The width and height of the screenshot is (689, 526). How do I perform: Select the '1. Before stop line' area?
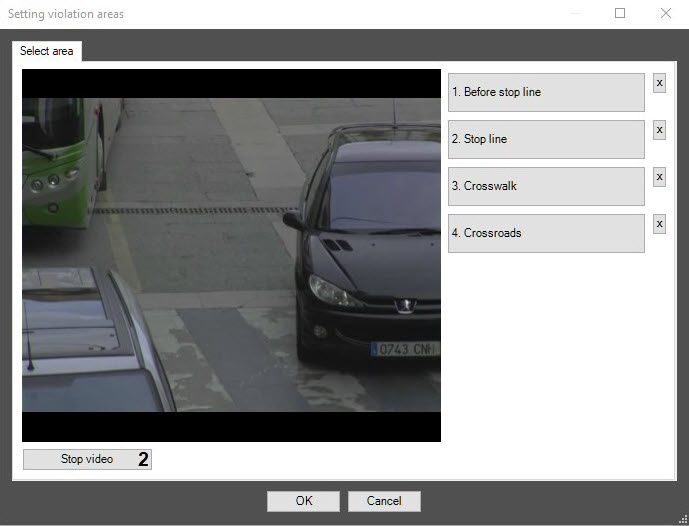pos(546,92)
